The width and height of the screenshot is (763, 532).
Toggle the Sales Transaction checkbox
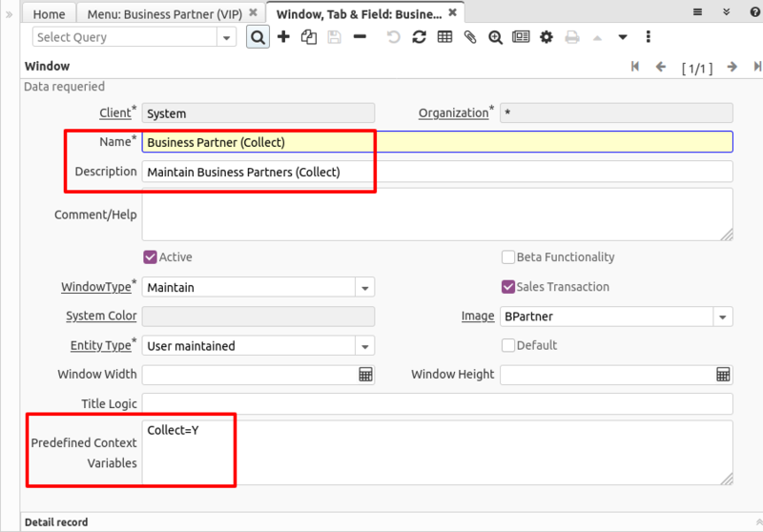(x=508, y=287)
